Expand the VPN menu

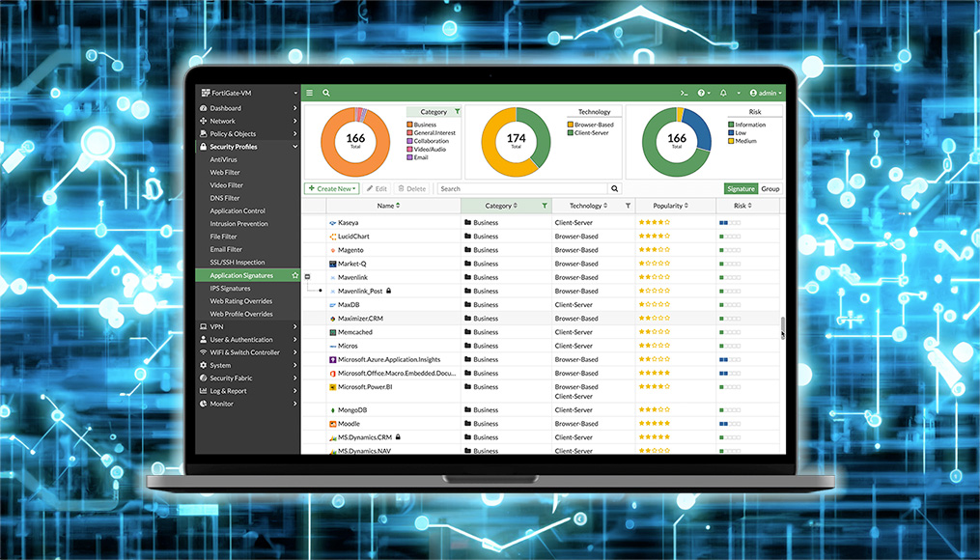pos(248,326)
